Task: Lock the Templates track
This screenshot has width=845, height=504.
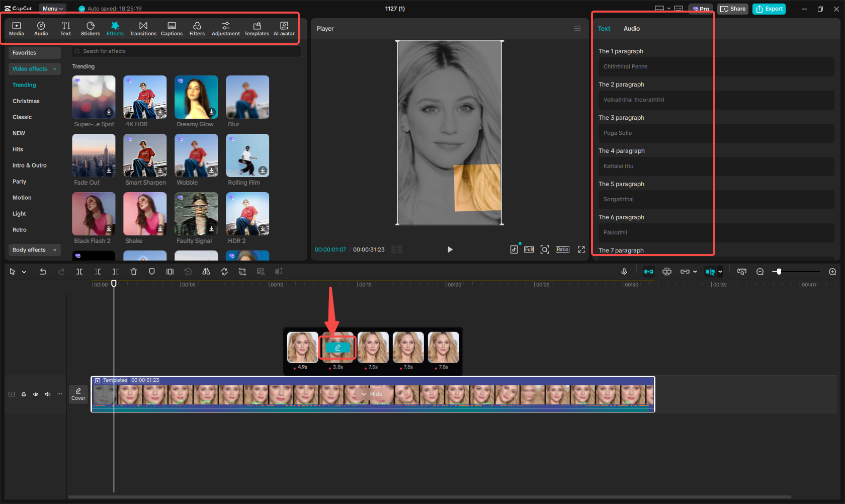Action: tap(23, 394)
